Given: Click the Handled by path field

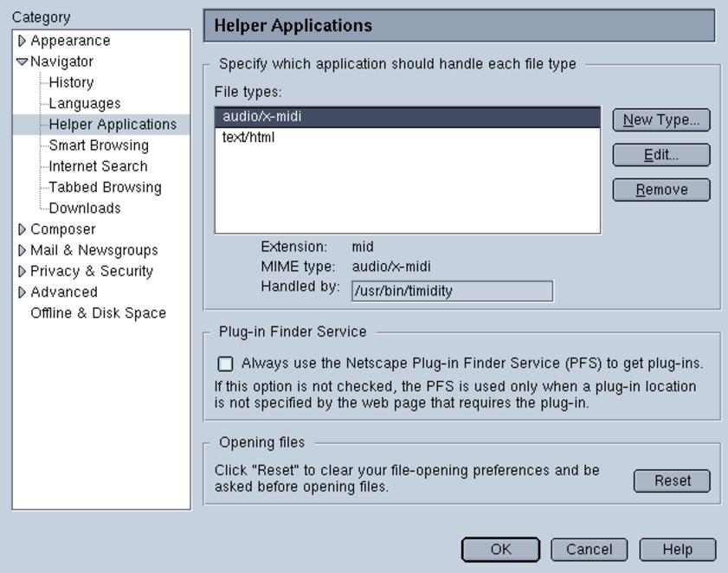Looking at the screenshot, I should click(452, 291).
